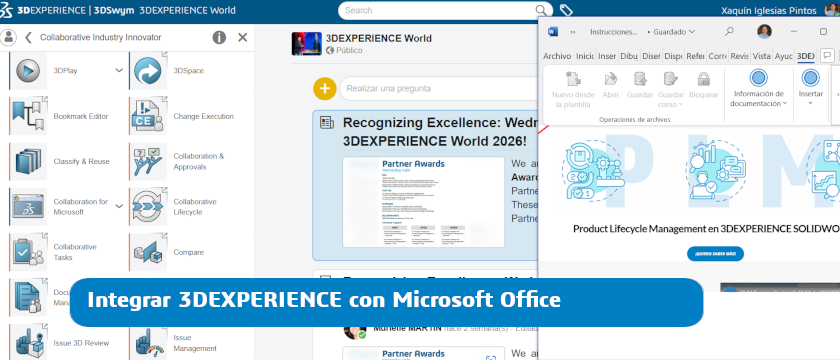Click the Realizar una pregunta field
Image resolution: width=840 pixels, height=360 pixels.
(x=439, y=88)
